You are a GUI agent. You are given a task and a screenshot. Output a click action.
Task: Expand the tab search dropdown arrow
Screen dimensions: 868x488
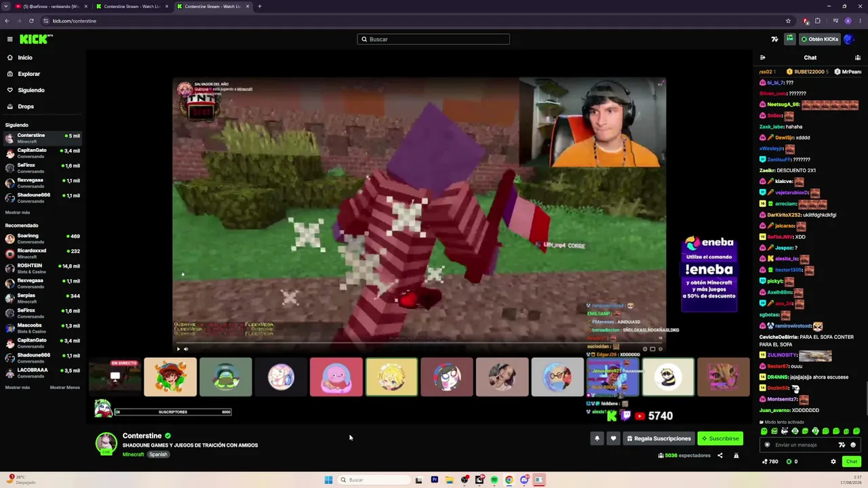[6, 6]
